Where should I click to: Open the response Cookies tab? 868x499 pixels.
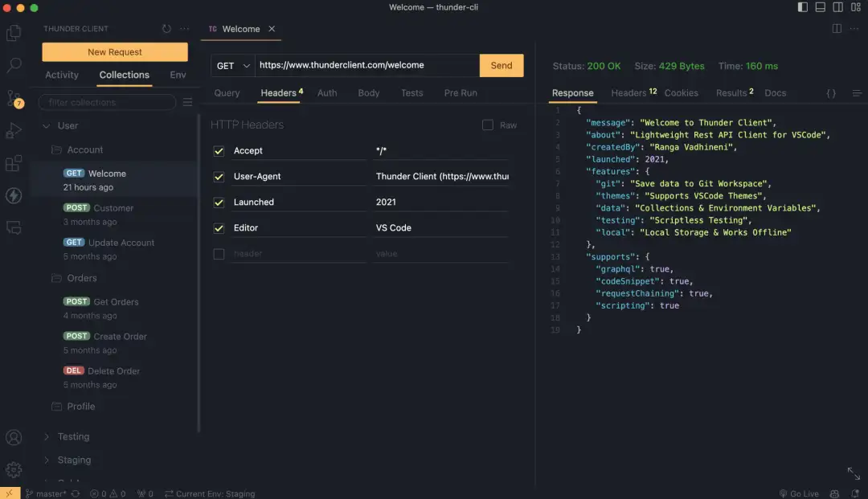pyautogui.click(x=681, y=93)
